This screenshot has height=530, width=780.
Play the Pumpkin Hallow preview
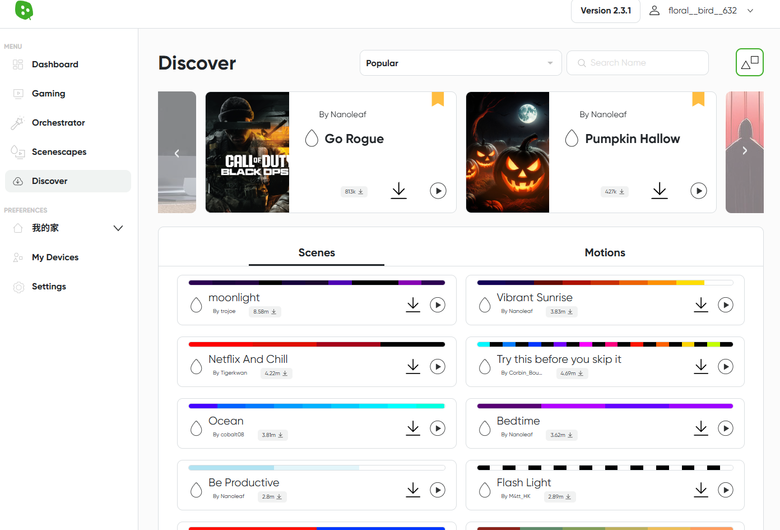coord(698,191)
